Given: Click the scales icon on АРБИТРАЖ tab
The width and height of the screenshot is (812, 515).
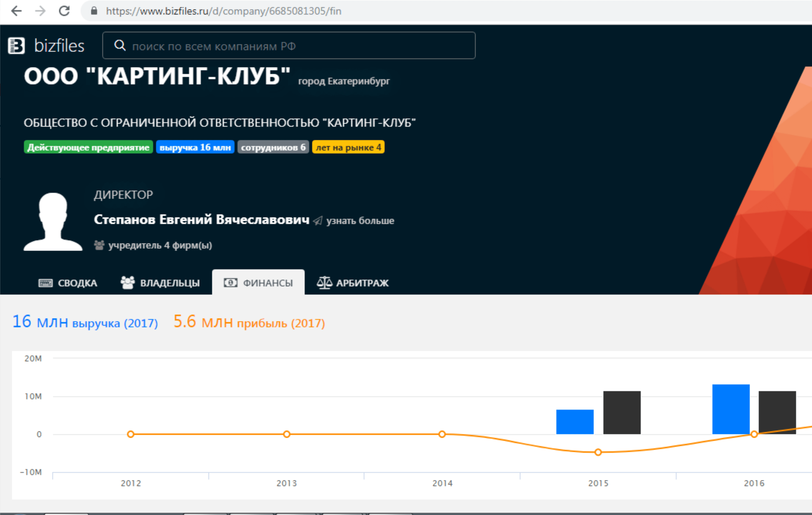Looking at the screenshot, I should point(324,282).
